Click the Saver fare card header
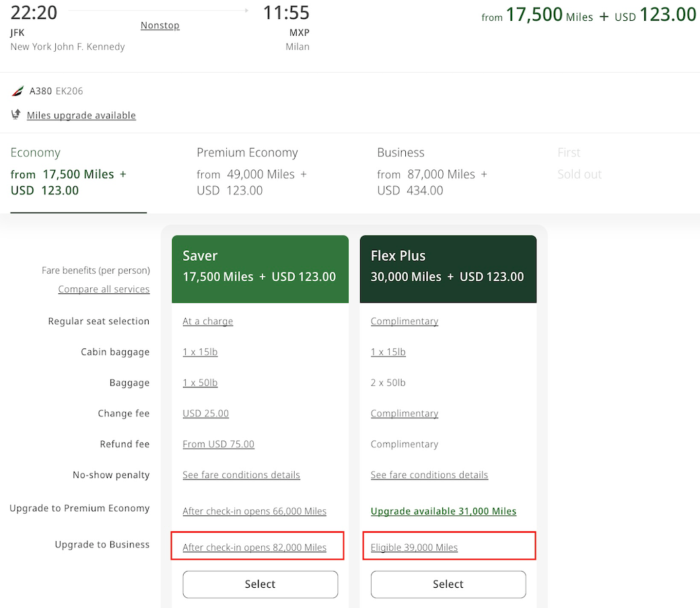Screen dimensions: 700x608 point(260,267)
